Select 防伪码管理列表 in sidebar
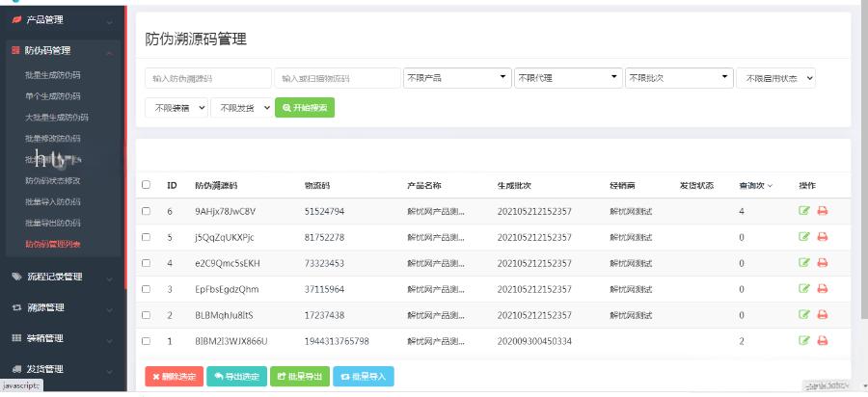868x397 pixels. pyautogui.click(x=53, y=244)
